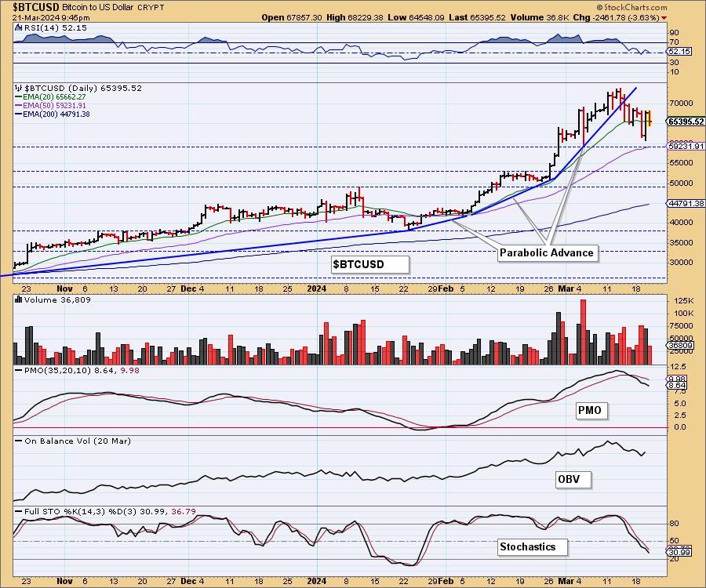The height and width of the screenshot is (588, 706).
Task: Click the 'Volume 36.8K' header value
Action: pyautogui.click(x=539, y=17)
